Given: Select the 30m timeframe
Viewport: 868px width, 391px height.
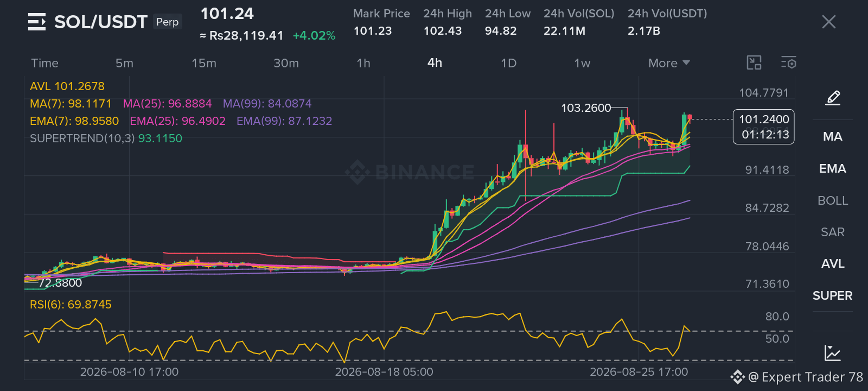Looking at the screenshot, I should 286,63.
